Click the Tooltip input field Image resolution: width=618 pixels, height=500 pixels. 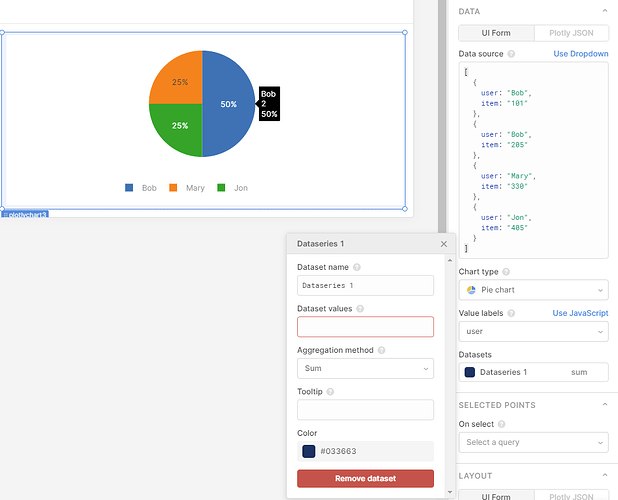[365, 410]
